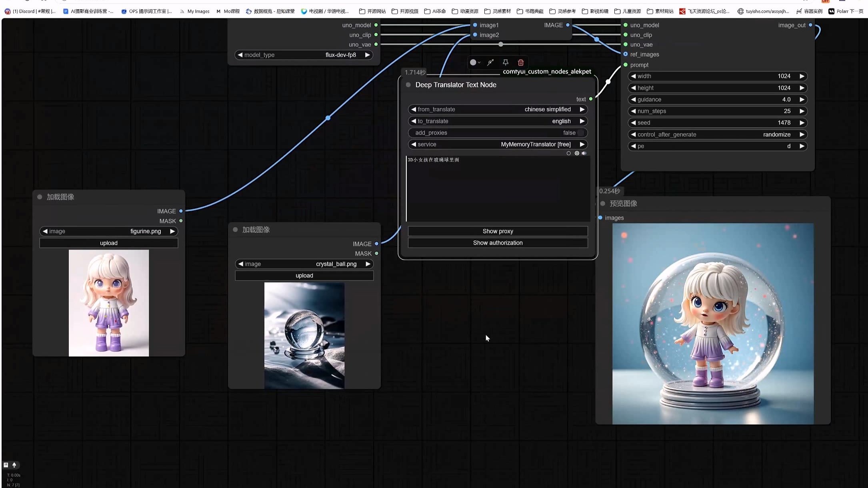Click the bottom-left panel list icon
The height and width of the screenshot is (488, 868).
(6, 465)
